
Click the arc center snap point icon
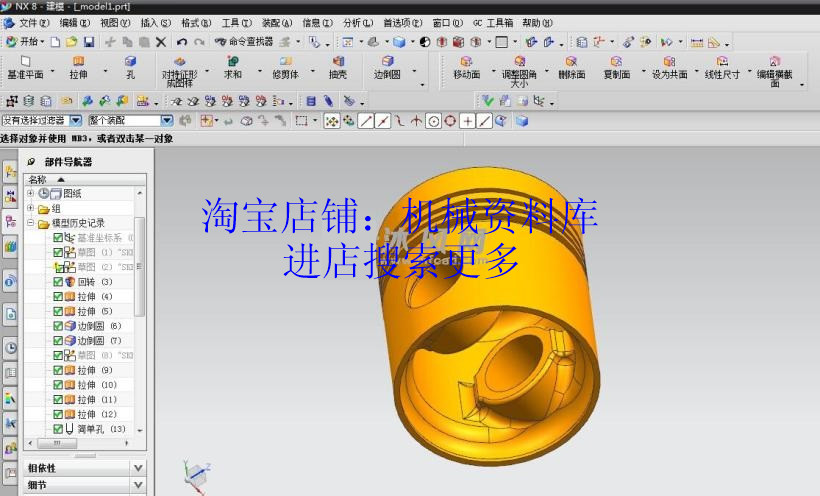pos(433,121)
